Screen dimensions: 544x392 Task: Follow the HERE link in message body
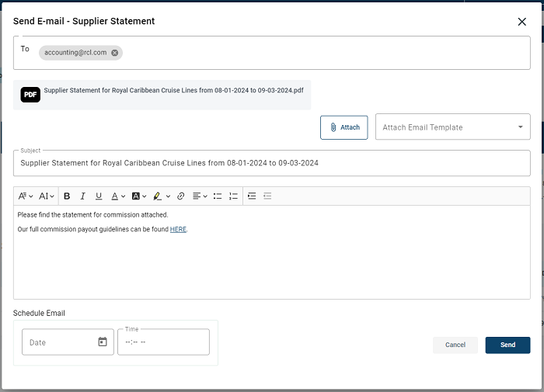click(178, 230)
